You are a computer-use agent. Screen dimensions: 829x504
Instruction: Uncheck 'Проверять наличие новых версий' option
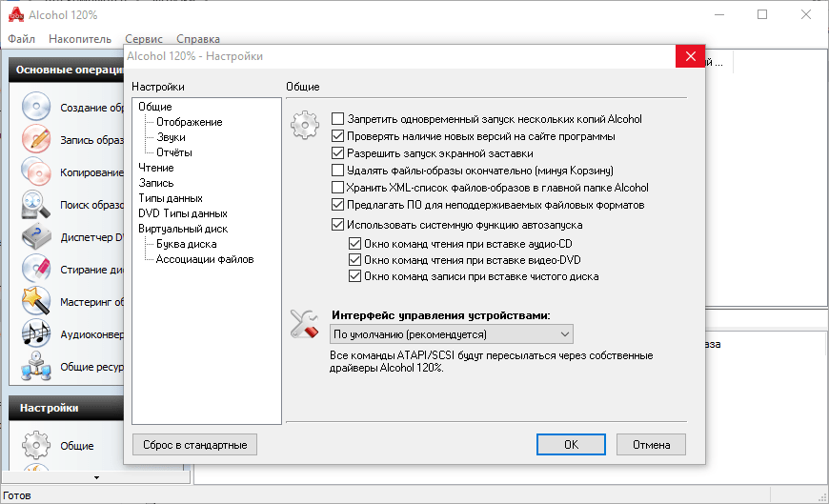click(337, 136)
